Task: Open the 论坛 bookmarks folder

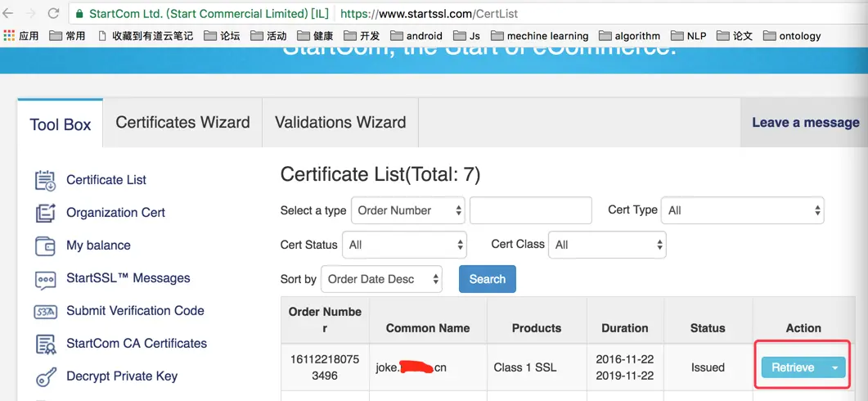Action: (x=222, y=36)
